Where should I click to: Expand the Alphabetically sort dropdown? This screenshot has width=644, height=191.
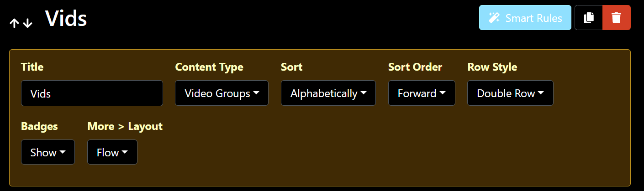pos(328,93)
